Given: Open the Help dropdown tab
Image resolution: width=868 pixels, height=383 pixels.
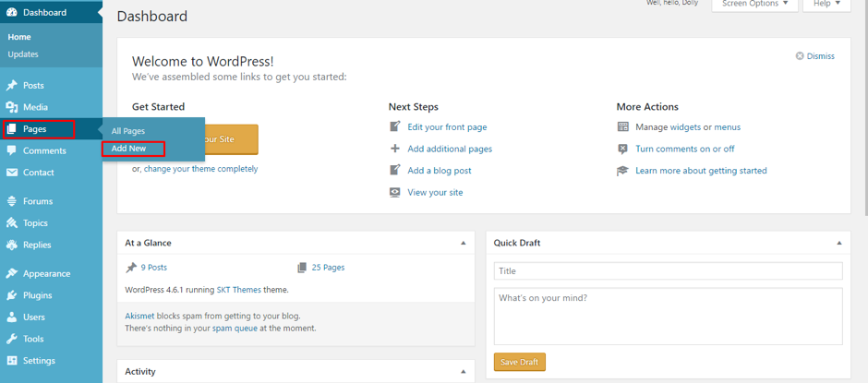Looking at the screenshot, I should coord(827,5).
